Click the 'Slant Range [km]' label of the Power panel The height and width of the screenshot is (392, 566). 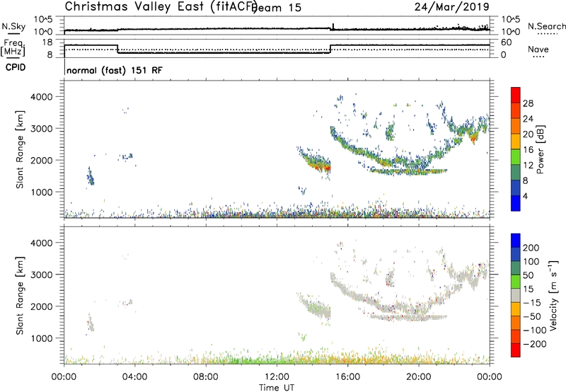coord(20,149)
